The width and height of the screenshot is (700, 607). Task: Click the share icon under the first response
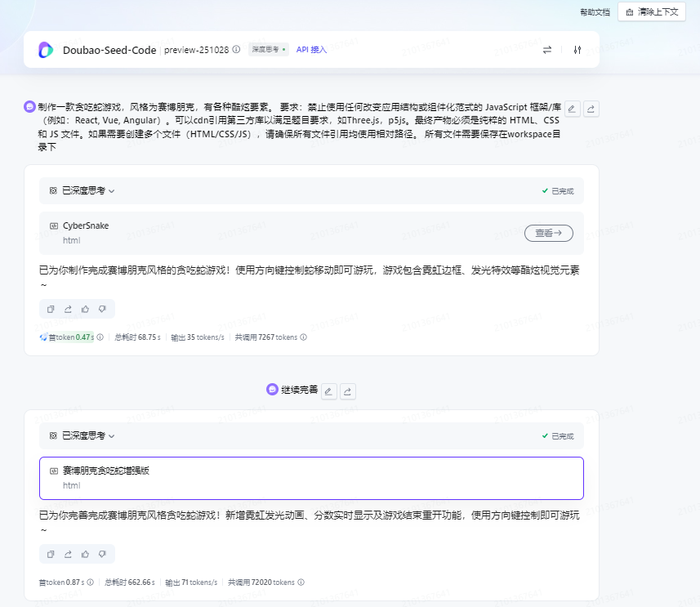68,309
